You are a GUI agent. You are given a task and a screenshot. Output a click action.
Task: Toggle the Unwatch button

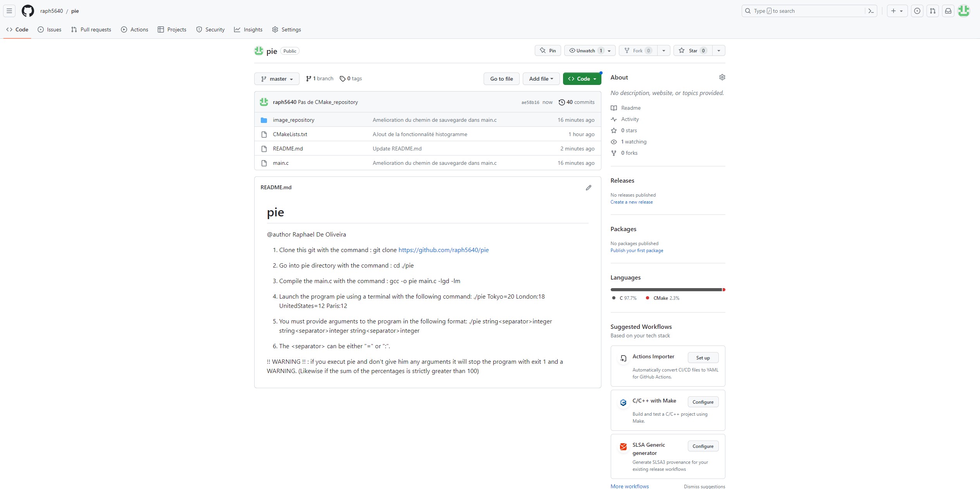click(585, 51)
